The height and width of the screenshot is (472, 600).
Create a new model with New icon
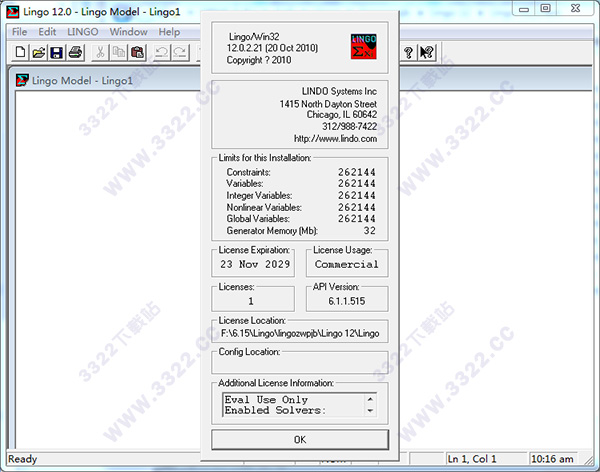tap(20, 52)
